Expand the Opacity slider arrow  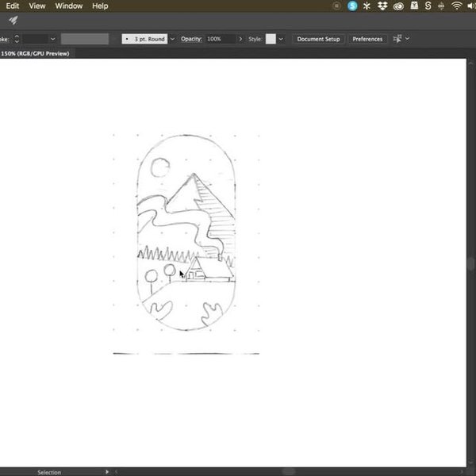click(x=240, y=38)
